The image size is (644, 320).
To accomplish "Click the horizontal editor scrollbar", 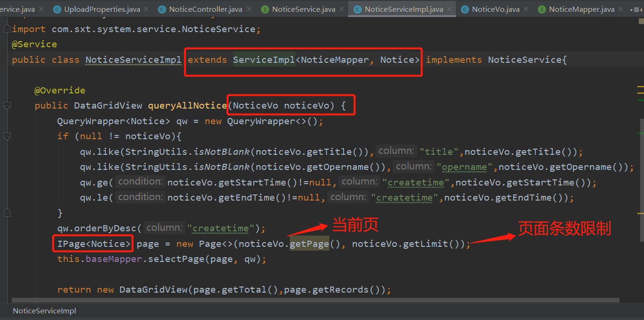I will pyautogui.click(x=316, y=300).
